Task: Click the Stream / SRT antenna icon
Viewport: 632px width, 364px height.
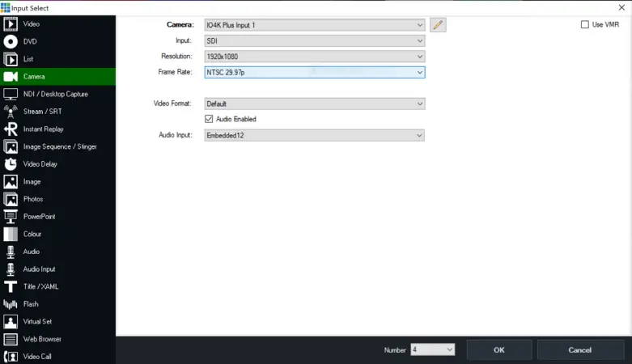Action: [x=11, y=112]
